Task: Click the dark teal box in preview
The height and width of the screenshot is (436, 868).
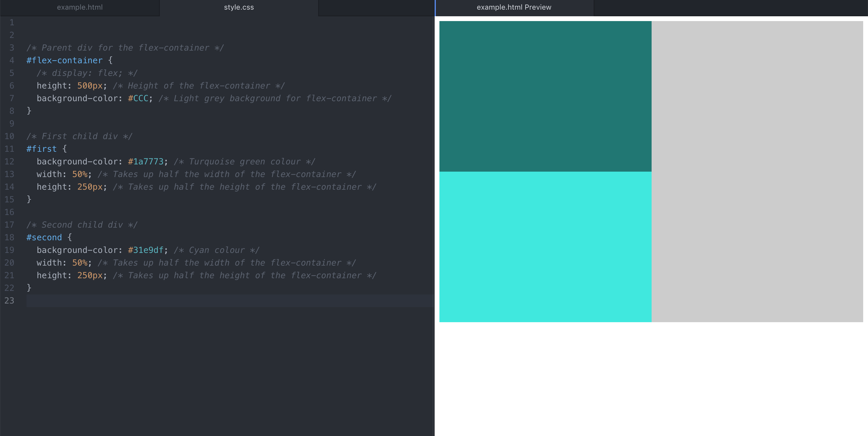Action: click(x=545, y=96)
